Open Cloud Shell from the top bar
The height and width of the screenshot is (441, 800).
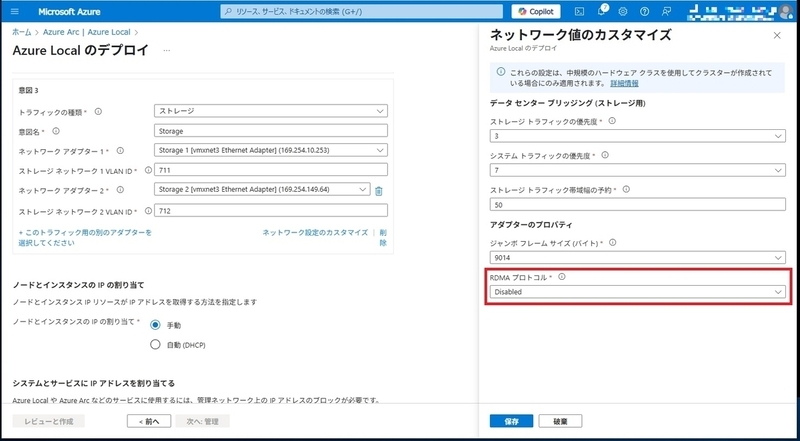point(579,11)
